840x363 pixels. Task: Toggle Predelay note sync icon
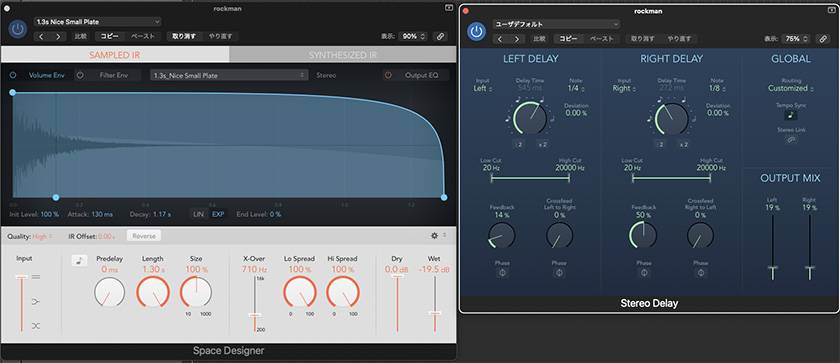79,260
